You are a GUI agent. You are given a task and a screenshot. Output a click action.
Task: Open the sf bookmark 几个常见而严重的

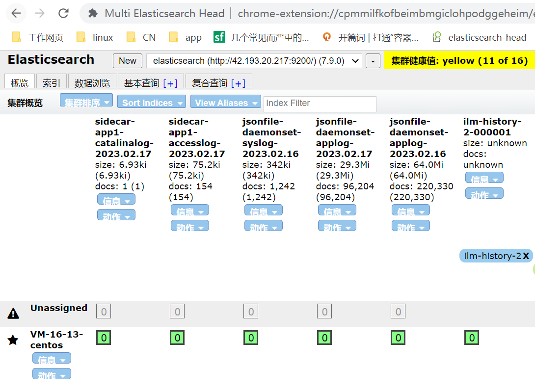[x=261, y=37]
